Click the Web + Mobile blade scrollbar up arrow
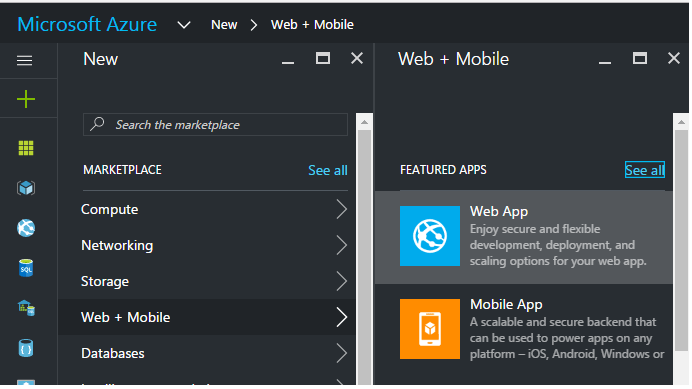692x389 pixels. click(x=681, y=122)
